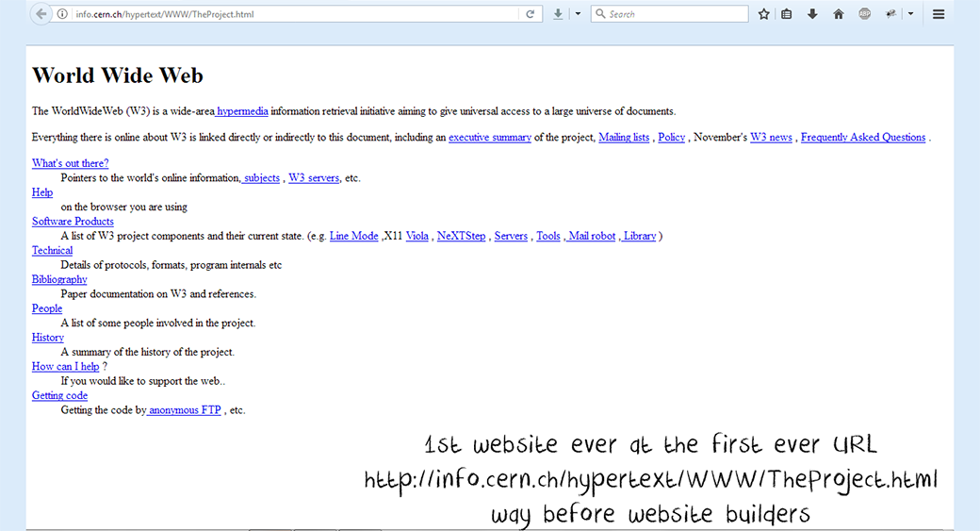
Task: Open the "Bibliography" link
Action: pyautogui.click(x=59, y=279)
